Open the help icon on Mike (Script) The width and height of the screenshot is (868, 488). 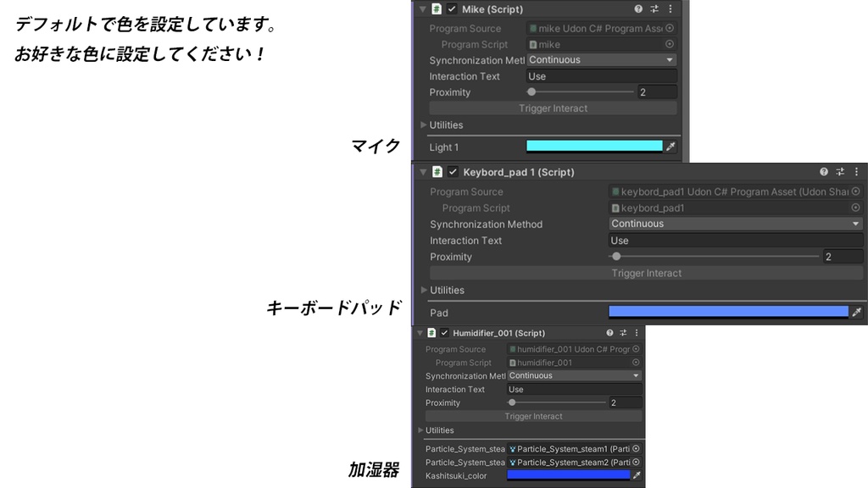click(637, 9)
